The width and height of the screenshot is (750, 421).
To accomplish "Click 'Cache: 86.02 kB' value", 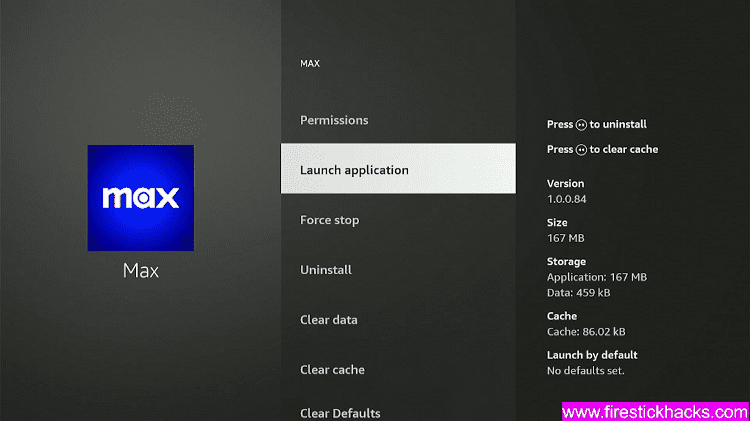I will (586, 332).
